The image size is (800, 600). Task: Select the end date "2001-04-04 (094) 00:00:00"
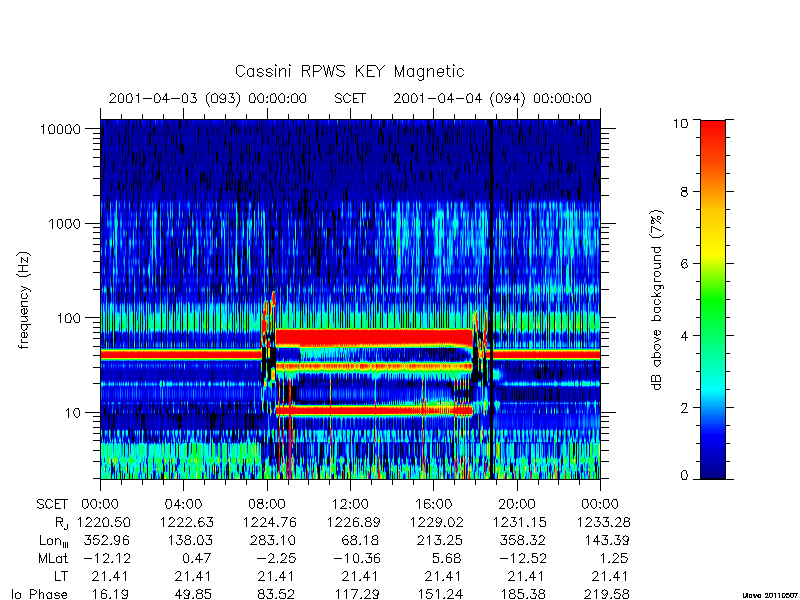pyautogui.click(x=492, y=98)
